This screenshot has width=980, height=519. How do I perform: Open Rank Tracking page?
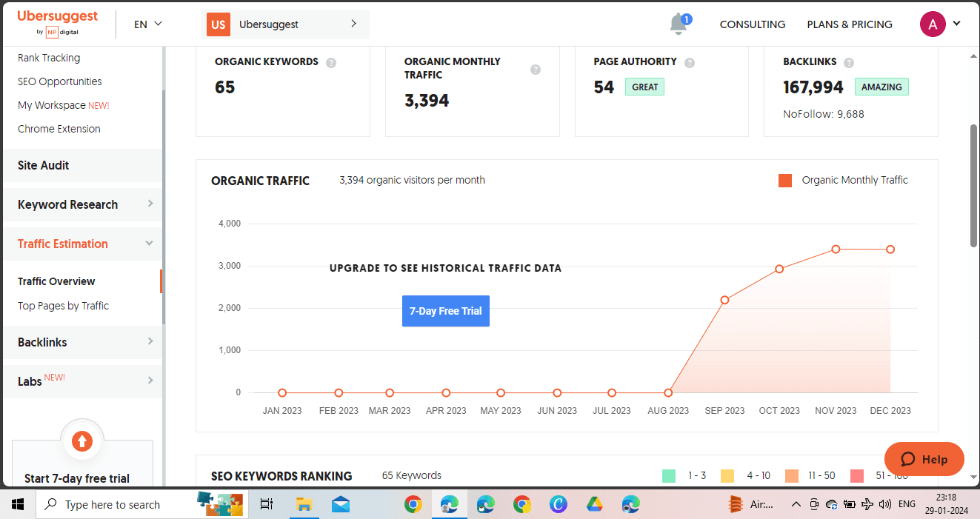tap(49, 58)
